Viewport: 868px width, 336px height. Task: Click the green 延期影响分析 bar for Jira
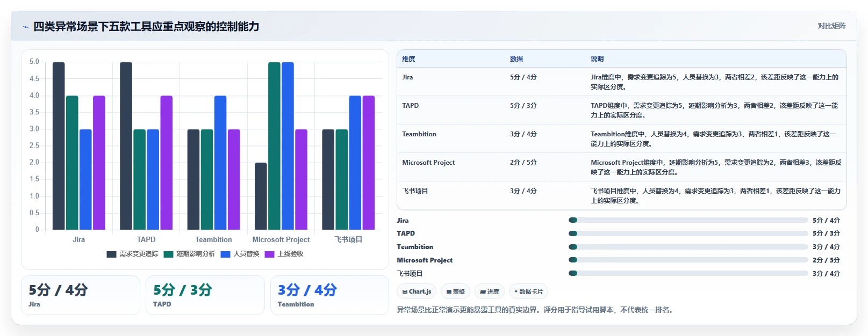[x=72, y=163]
